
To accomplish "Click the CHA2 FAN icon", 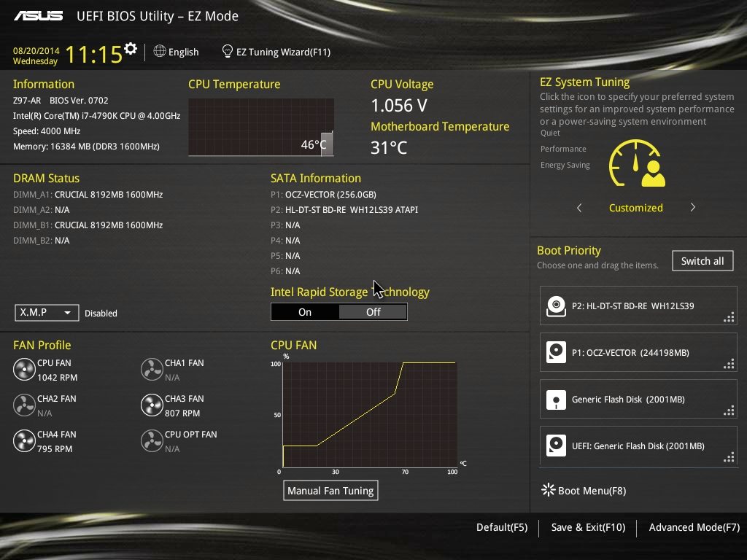I will [24, 405].
